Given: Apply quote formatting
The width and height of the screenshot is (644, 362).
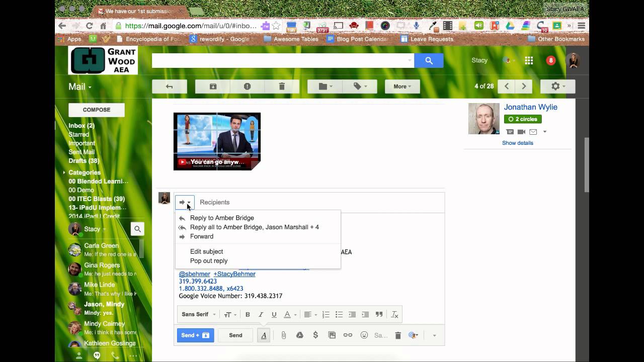Looking at the screenshot, I should tap(379, 315).
